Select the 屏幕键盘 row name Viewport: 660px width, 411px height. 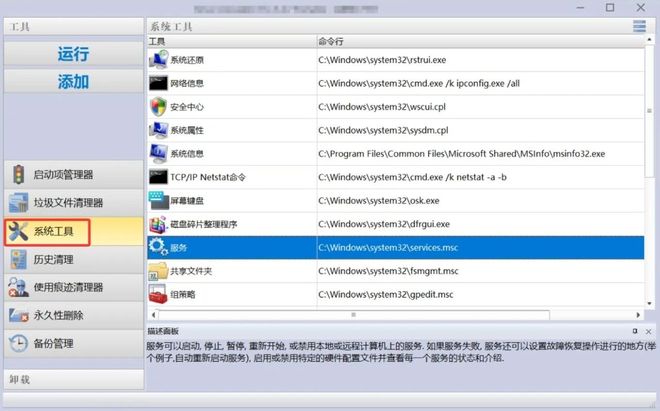(x=187, y=201)
